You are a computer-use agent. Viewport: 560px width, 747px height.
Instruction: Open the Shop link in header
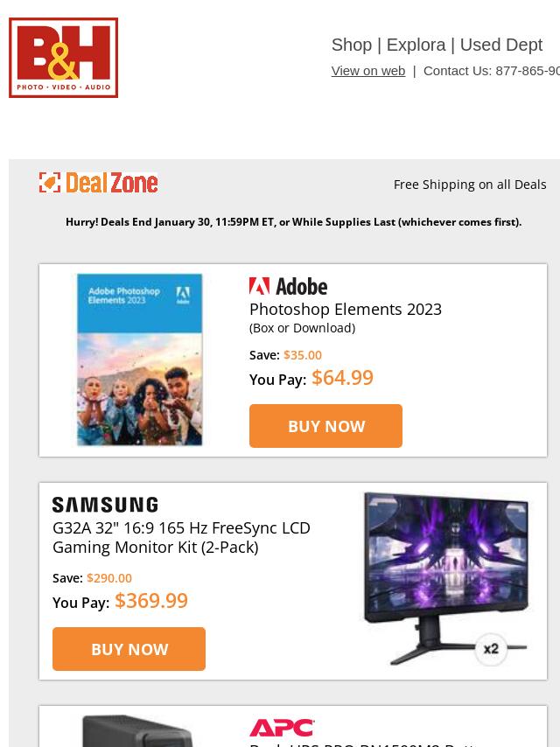coord(352,45)
